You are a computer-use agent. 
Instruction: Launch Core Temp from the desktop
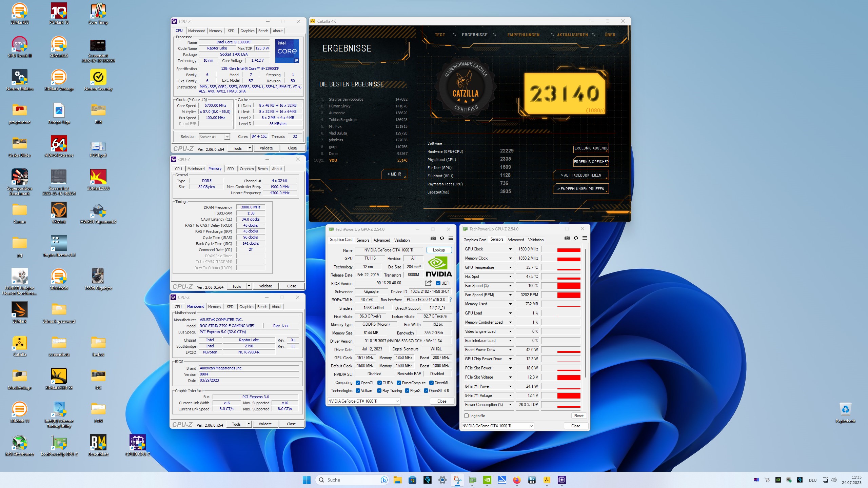coord(98,14)
